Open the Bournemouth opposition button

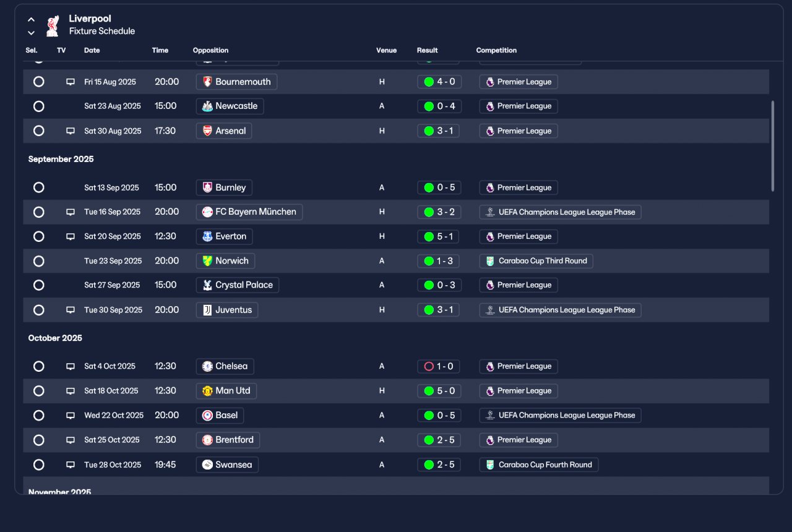[236, 82]
